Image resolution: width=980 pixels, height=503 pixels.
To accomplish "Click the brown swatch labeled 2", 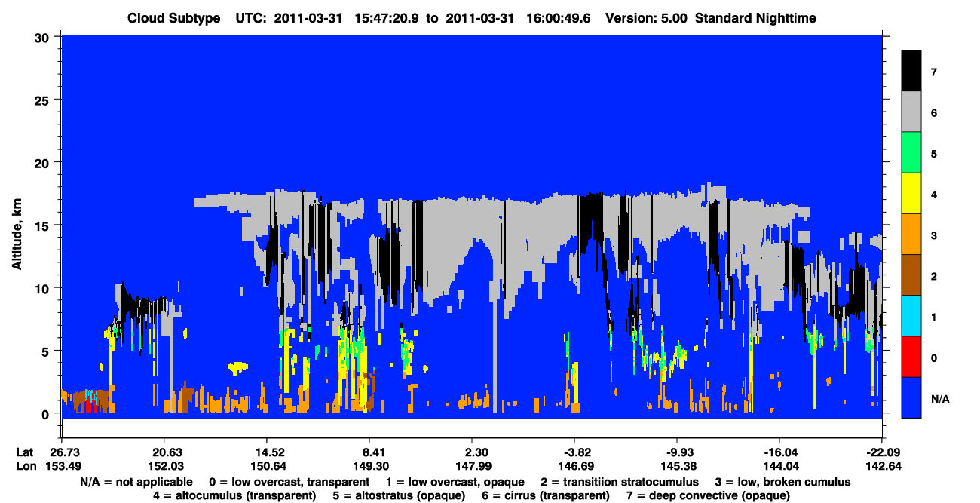I will (x=911, y=275).
